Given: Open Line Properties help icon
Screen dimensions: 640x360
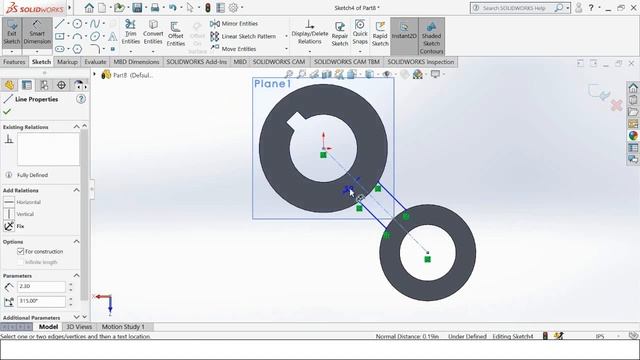Looking at the screenshot, I should coord(81,99).
